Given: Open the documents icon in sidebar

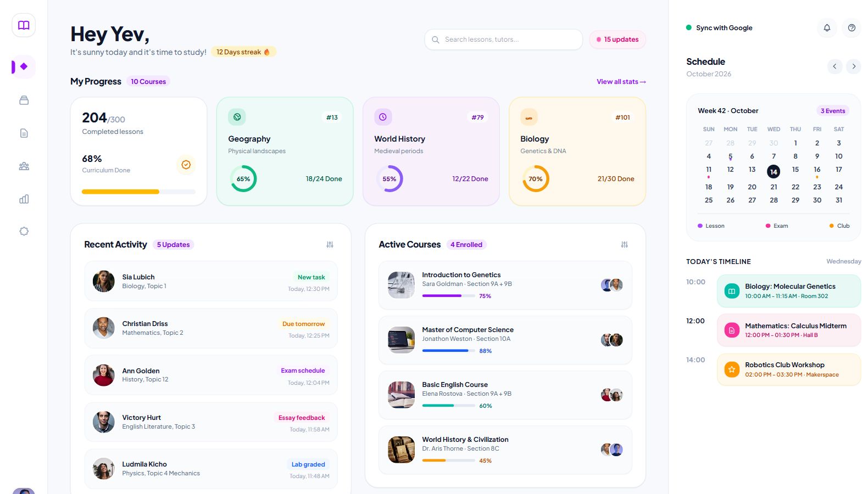Looking at the screenshot, I should pos(24,133).
